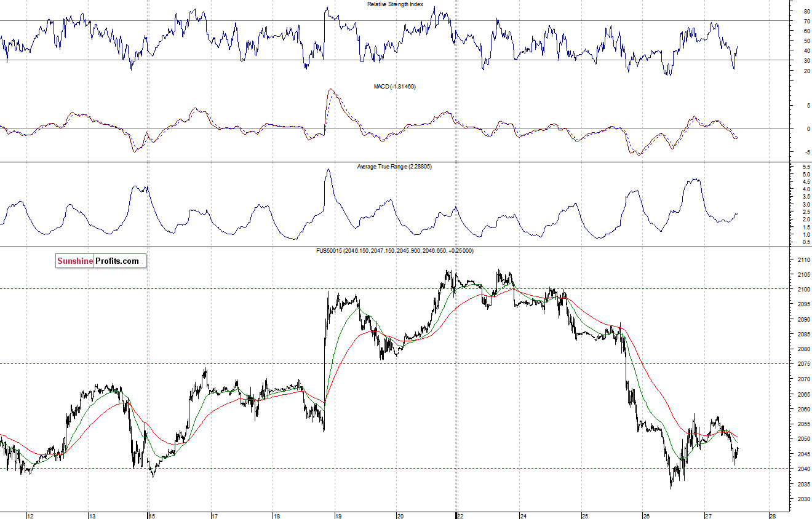This screenshot has width=812, height=519.
Task: Click the 5.5 label on ATR scale
Action: (805, 167)
